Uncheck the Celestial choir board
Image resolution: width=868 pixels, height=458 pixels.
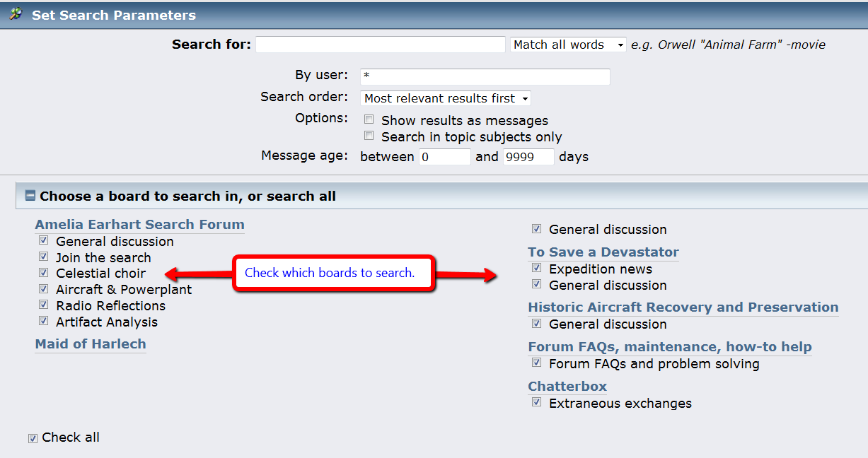[x=44, y=273]
